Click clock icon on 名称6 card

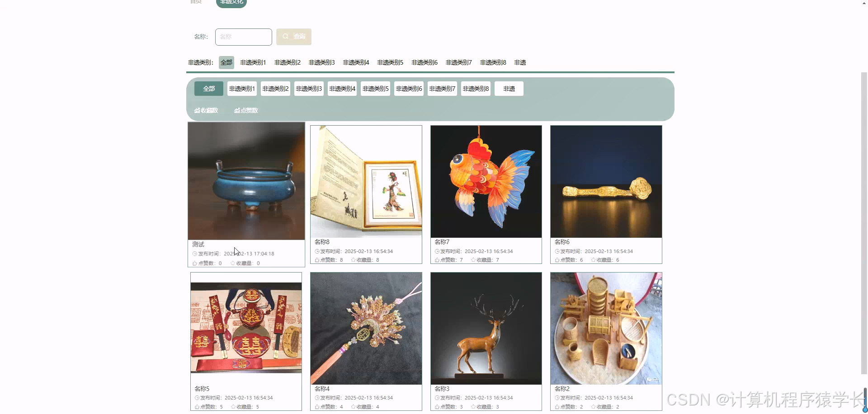point(557,251)
